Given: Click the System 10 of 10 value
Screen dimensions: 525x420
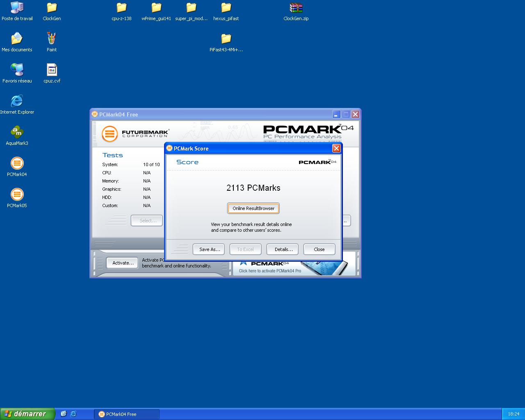Looking at the screenshot, I should (151, 164).
